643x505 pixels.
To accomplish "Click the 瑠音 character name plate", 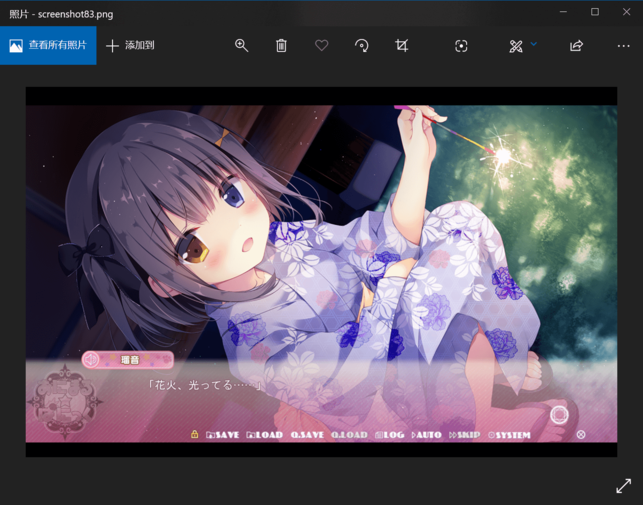I will click(128, 360).
